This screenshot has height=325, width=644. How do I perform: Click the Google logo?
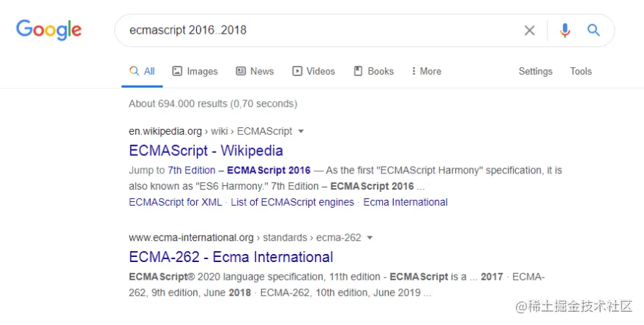pyautogui.click(x=48, y=30)
